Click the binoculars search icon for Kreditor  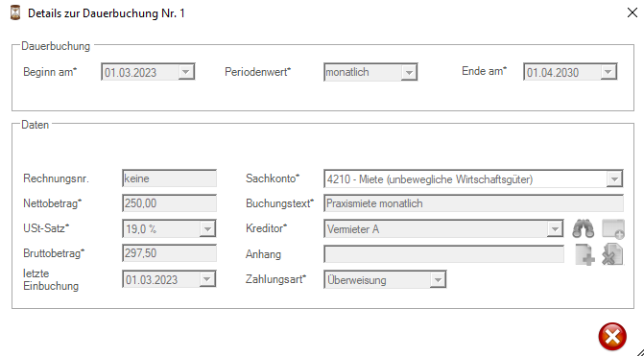584,228
